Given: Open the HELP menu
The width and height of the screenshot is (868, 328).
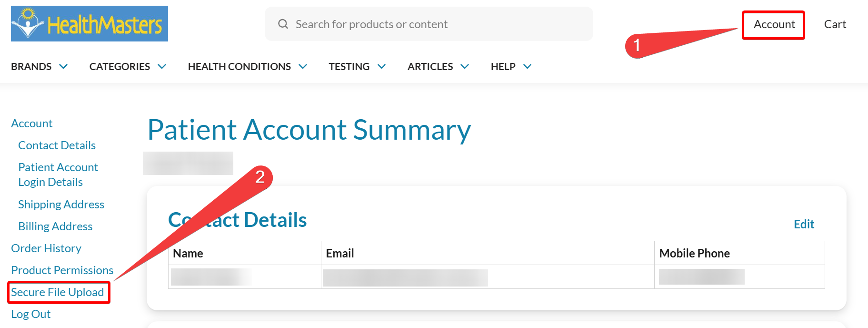Looking at the screenshot, I should (503, 66).
